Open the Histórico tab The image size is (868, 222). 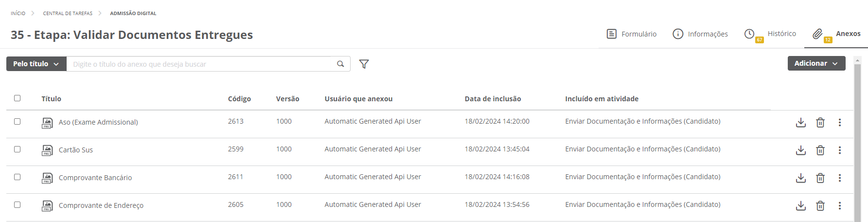pos(770,34)
